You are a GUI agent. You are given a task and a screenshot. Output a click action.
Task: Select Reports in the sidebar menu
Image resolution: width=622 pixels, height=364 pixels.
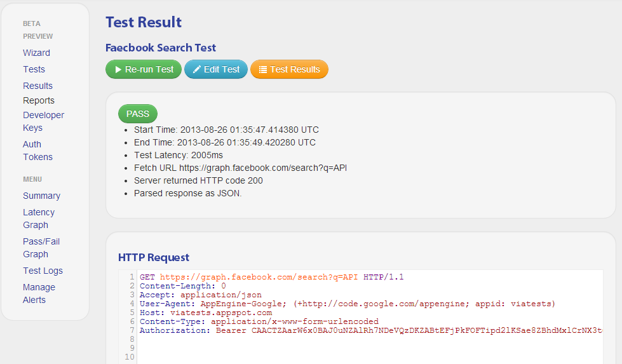coord(39,101)
